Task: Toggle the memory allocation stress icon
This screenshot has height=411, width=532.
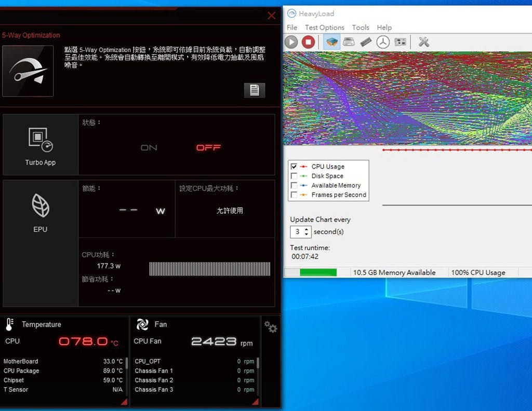Action: [366, 42]
